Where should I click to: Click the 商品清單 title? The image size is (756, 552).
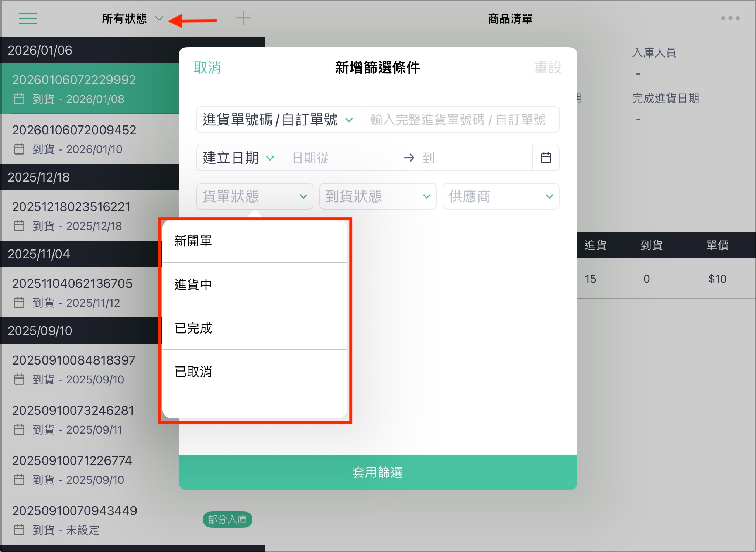click(510, 18)
